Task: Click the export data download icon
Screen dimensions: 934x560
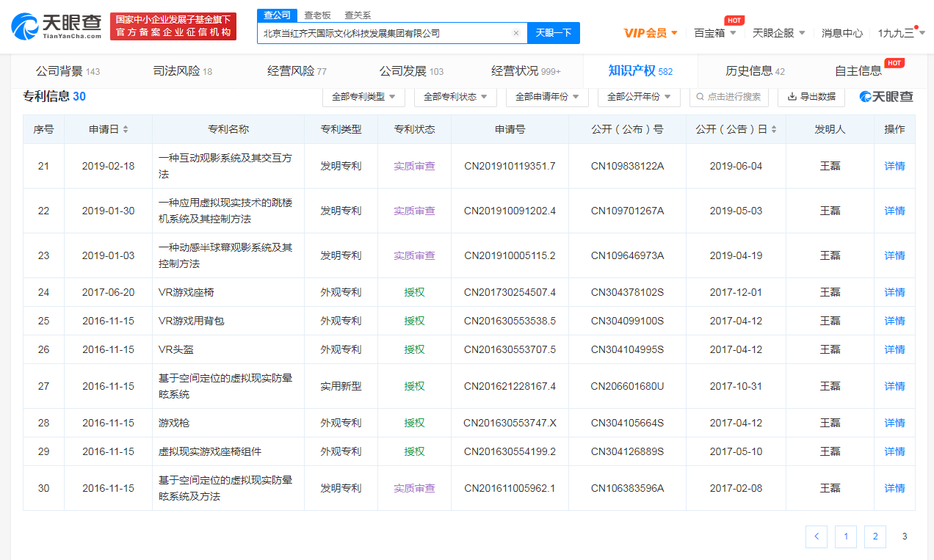Action: [792, 96]
